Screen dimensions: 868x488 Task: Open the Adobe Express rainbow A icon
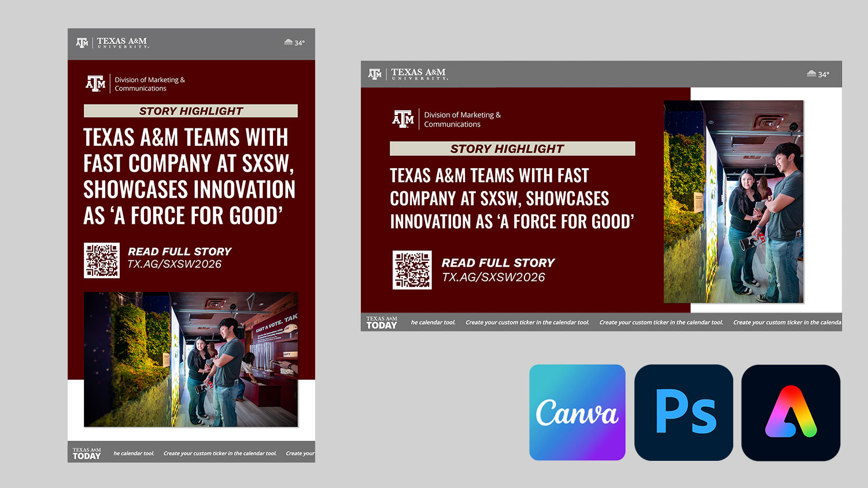(791, 412)
